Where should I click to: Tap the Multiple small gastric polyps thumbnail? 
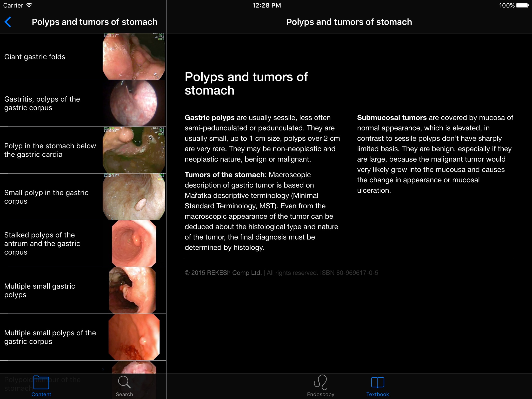pyautogui.click(x=132, y=290)
